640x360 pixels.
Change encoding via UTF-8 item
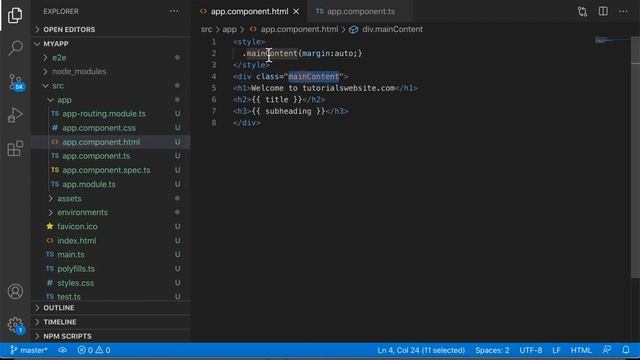tap(531, 350)
